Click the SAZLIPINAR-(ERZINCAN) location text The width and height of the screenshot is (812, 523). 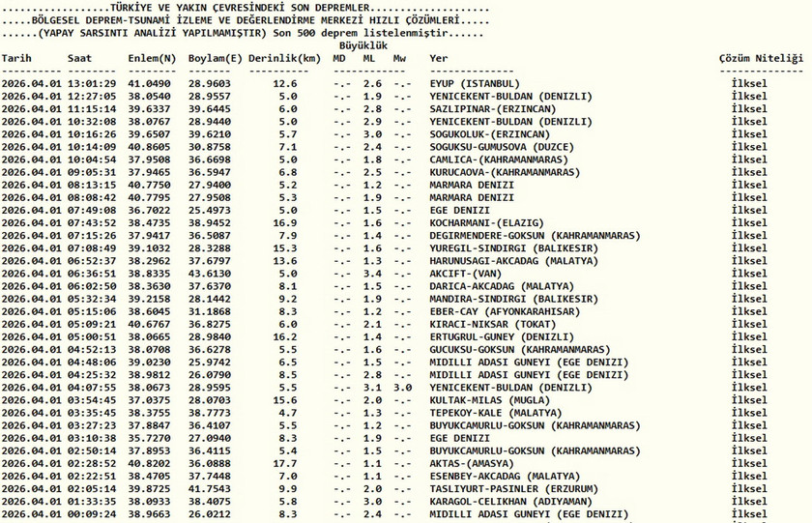click(x=487, y=109)
